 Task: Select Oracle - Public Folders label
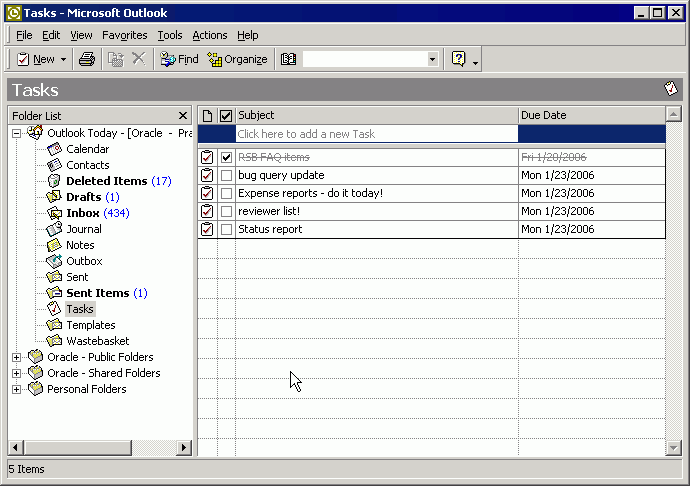click(100, 357)
